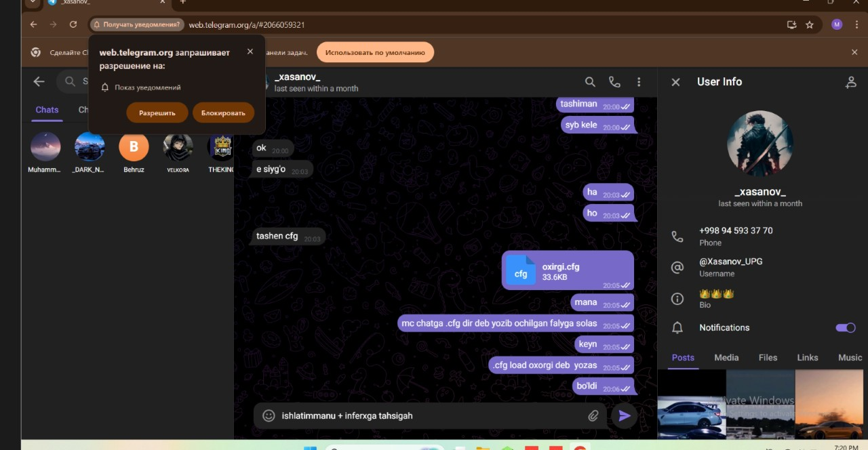The width and height of the screenshot is (868, 450).
Task: Toggle the Notifications switch off
Action: click(845, 328)
